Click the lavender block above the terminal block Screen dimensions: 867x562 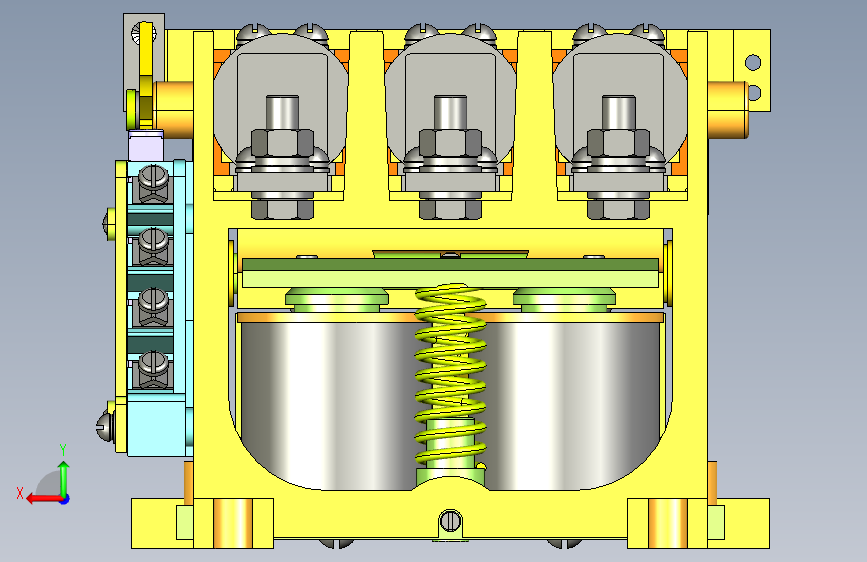point(146,145)
